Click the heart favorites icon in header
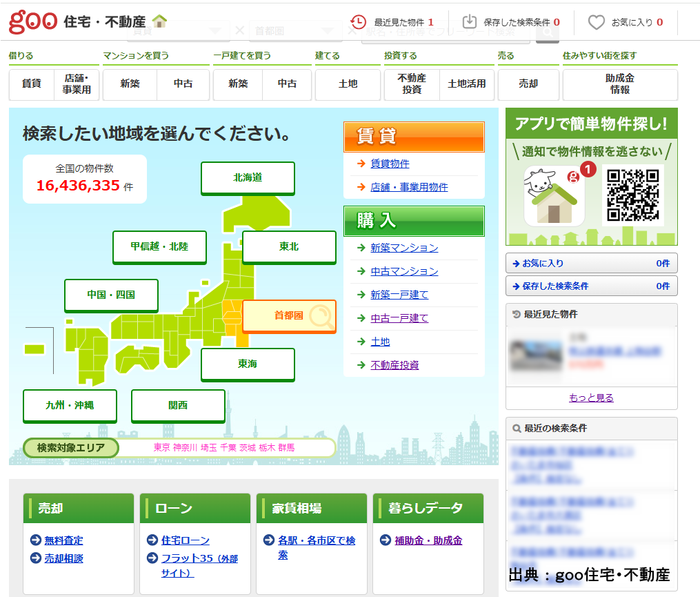Viewport: 700px width, 597px height. point(596,22)
